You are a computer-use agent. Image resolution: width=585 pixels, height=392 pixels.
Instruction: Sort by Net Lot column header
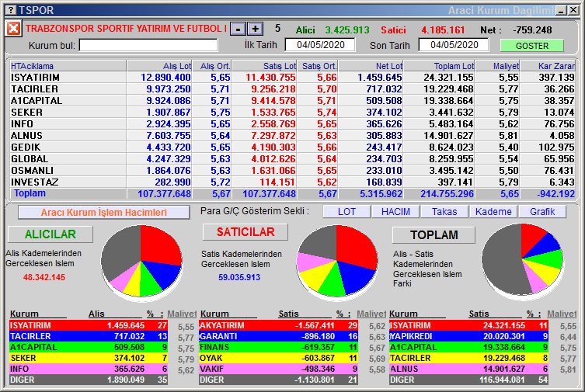(371, 66)
